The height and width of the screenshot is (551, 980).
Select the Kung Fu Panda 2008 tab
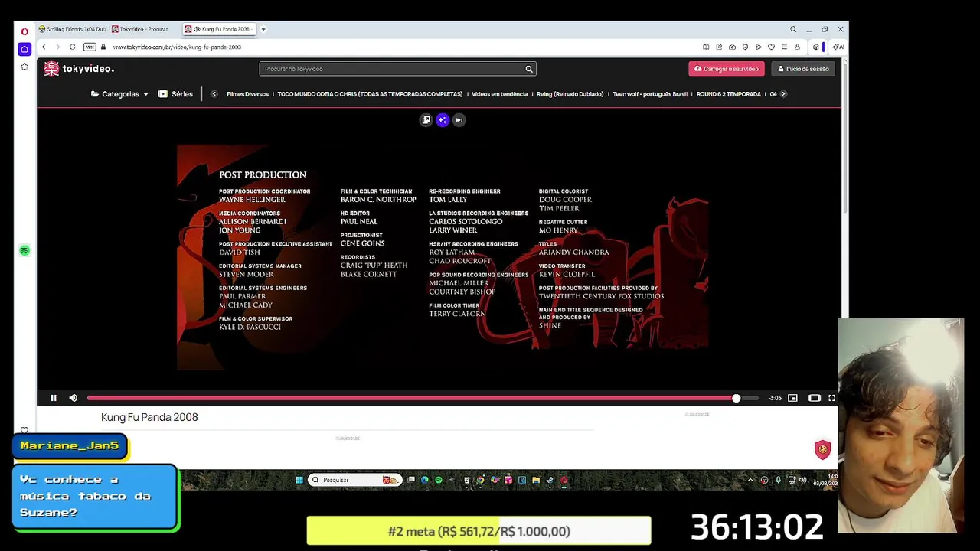coord(218,29)
